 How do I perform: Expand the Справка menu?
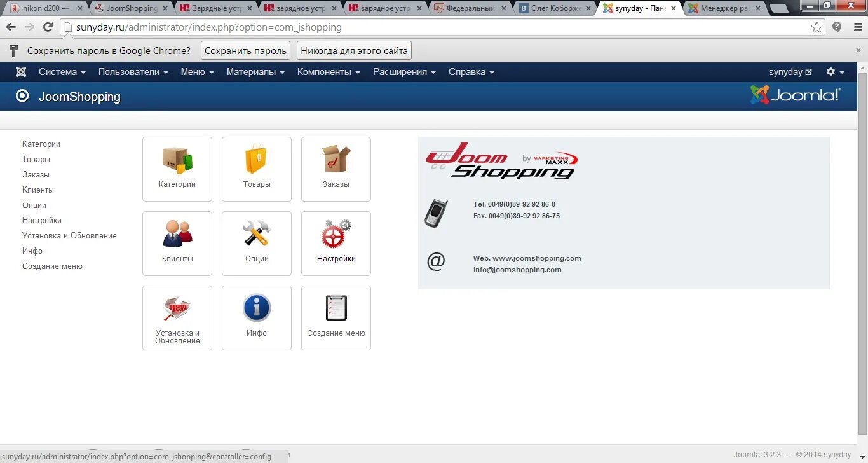point(471,72)
